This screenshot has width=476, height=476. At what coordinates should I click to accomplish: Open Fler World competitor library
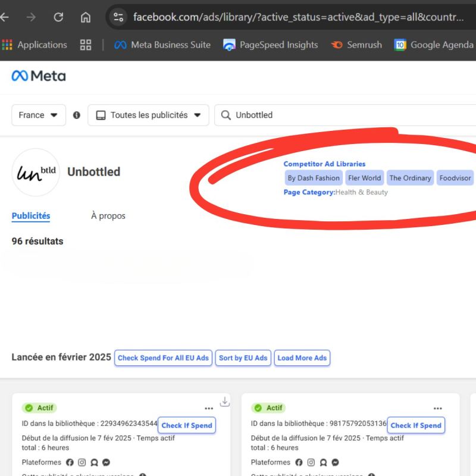click(365, 178)
